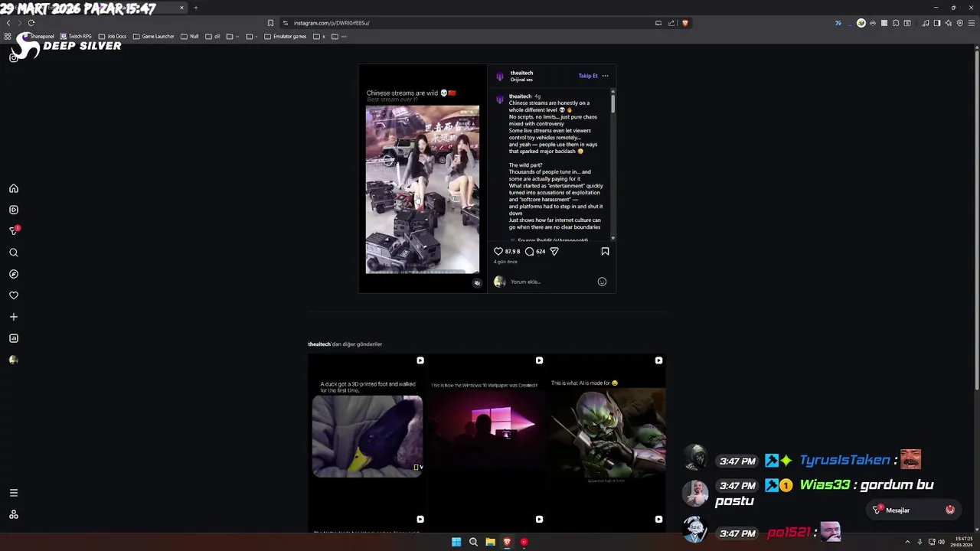The image size is (980, 551).
Task: Reload the page with refresh icon
Action: click(x=31, y=23)
